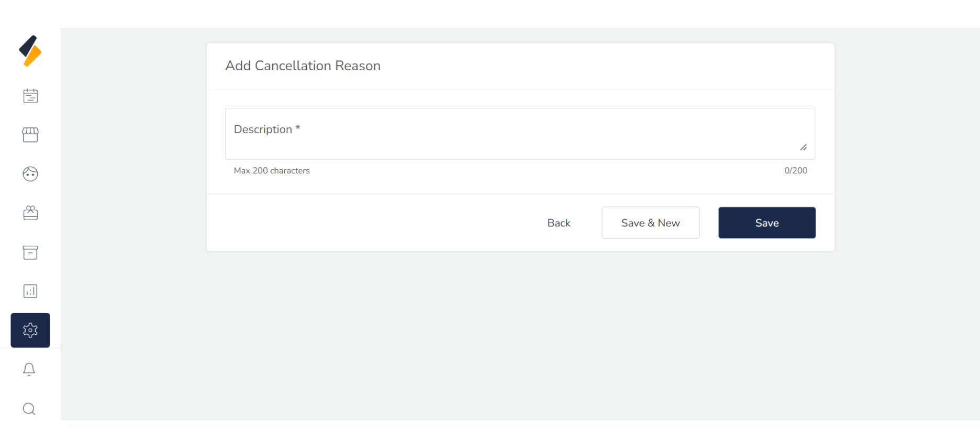Click the text area resize handle
The image size is (980, 448).
tap(804, 148)
